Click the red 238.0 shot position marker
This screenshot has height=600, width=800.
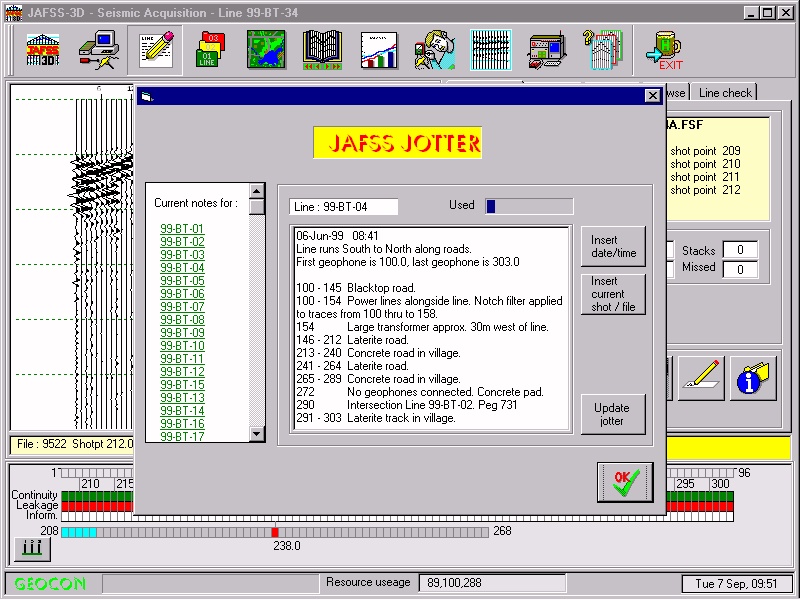tap(275, 532)
